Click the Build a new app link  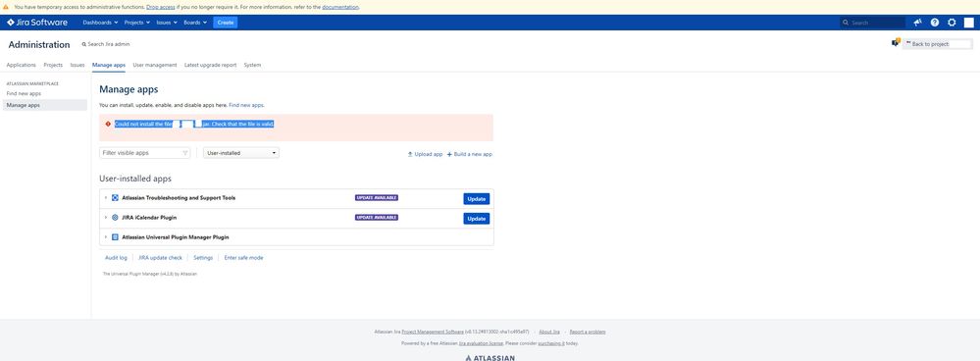click(x=469, y=154)
